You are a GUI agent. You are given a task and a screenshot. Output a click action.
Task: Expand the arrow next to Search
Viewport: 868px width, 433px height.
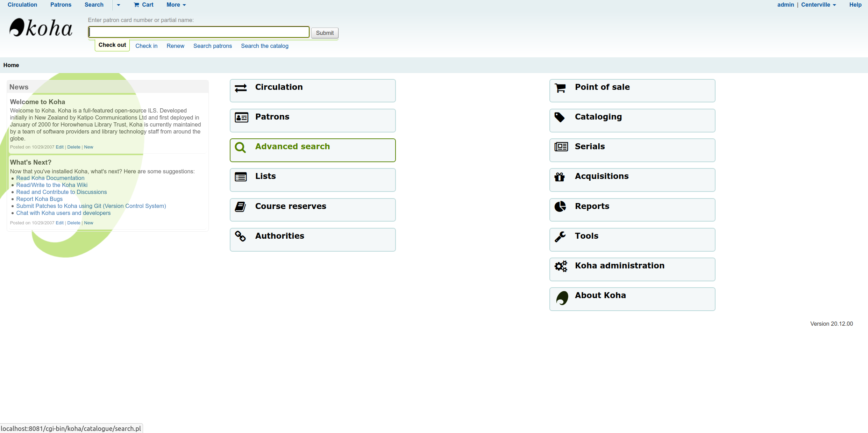click(119, 5)
